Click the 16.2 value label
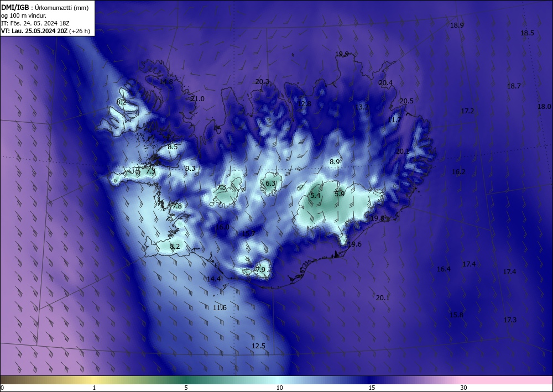This screenshot has height=392, width=553. [x=458, y=172]
